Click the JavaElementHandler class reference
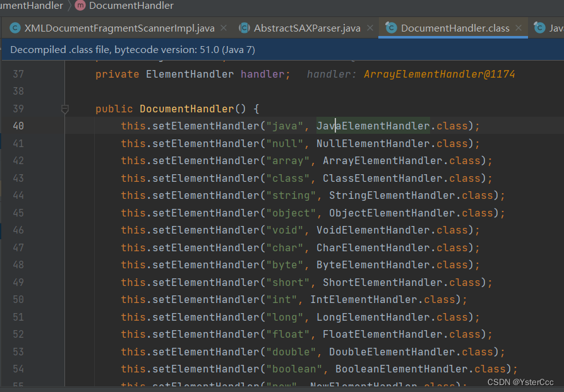Screen dimensions: 564x392 (x=373, y=126)
